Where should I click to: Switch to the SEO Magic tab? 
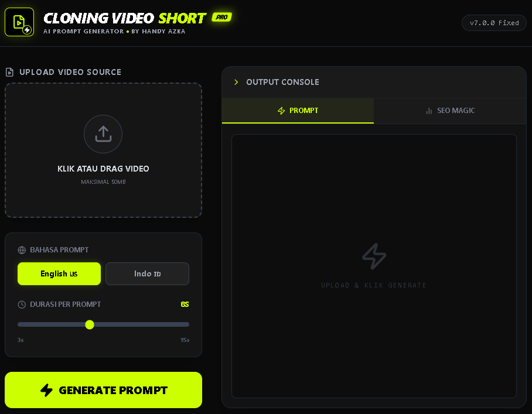pos(450,111)
